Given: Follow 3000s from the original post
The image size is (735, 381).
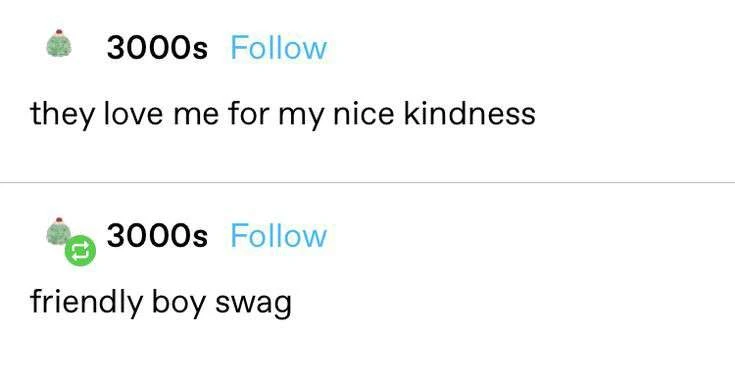Looking at the screenshot, I should click(x=278, y=48).
